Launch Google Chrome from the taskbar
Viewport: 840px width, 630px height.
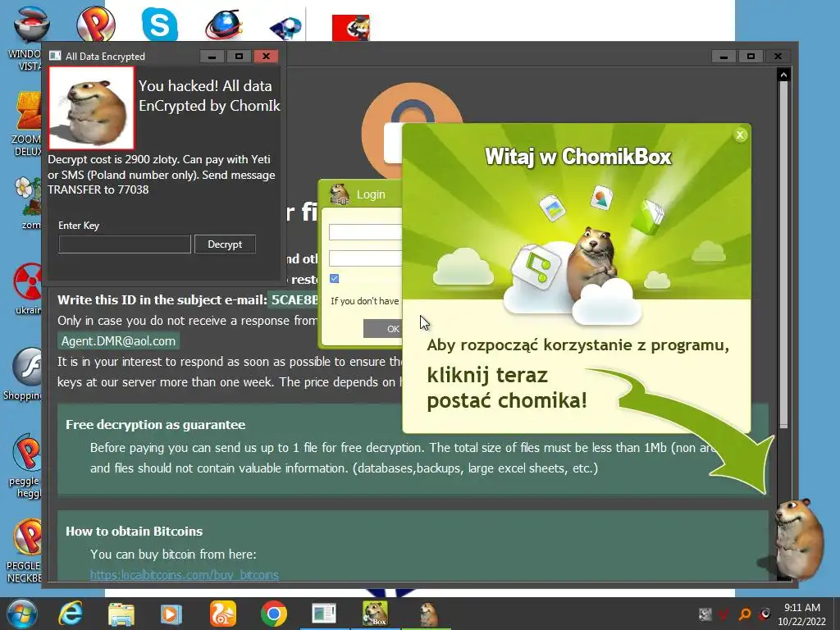[274, 614]
